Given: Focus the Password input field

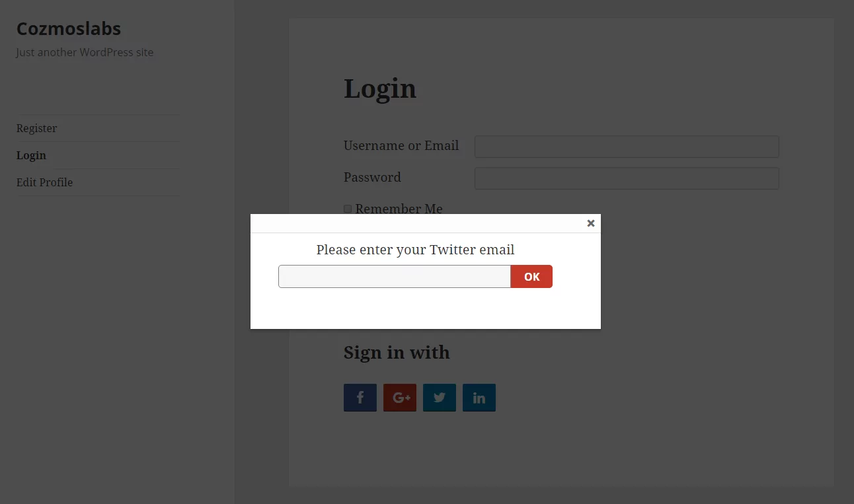Looking at the screenshot, I should click(627, 178).
